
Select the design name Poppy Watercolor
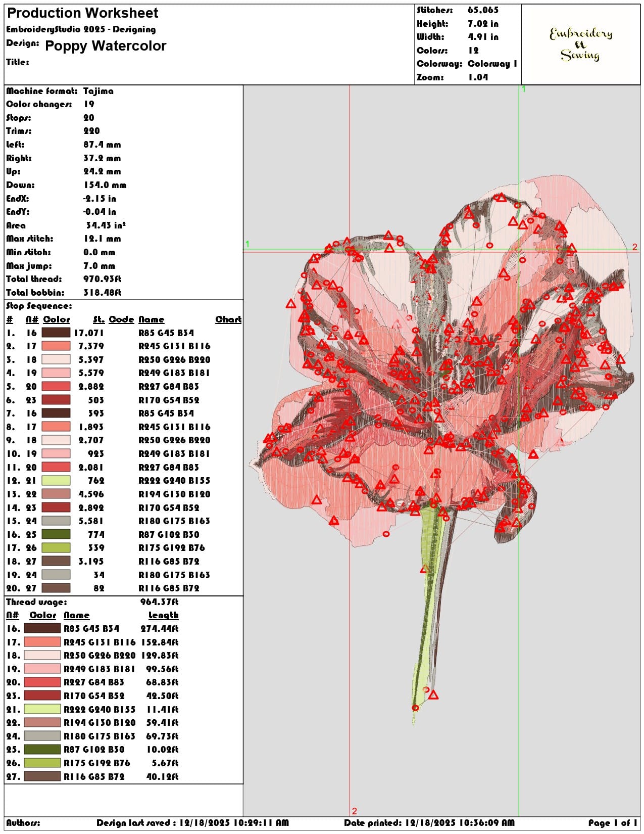pyautogui.click(x=106, y=45)
